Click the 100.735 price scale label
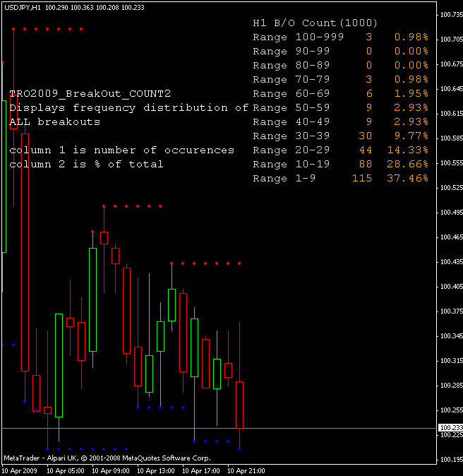 coord(450,15)
